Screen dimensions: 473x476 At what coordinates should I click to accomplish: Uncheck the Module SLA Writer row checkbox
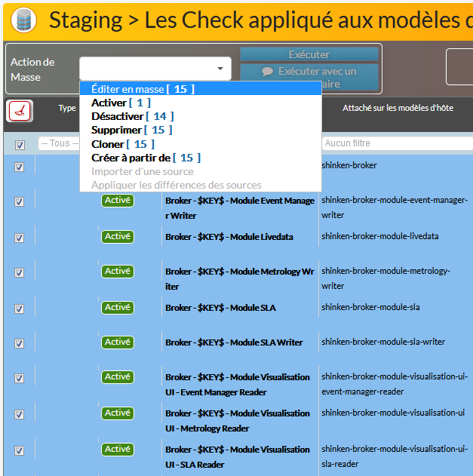[x=19, y=343]
